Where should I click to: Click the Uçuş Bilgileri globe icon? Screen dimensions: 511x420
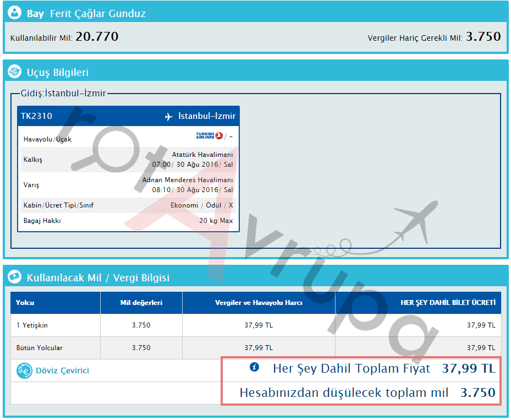[x=15, y=72]
